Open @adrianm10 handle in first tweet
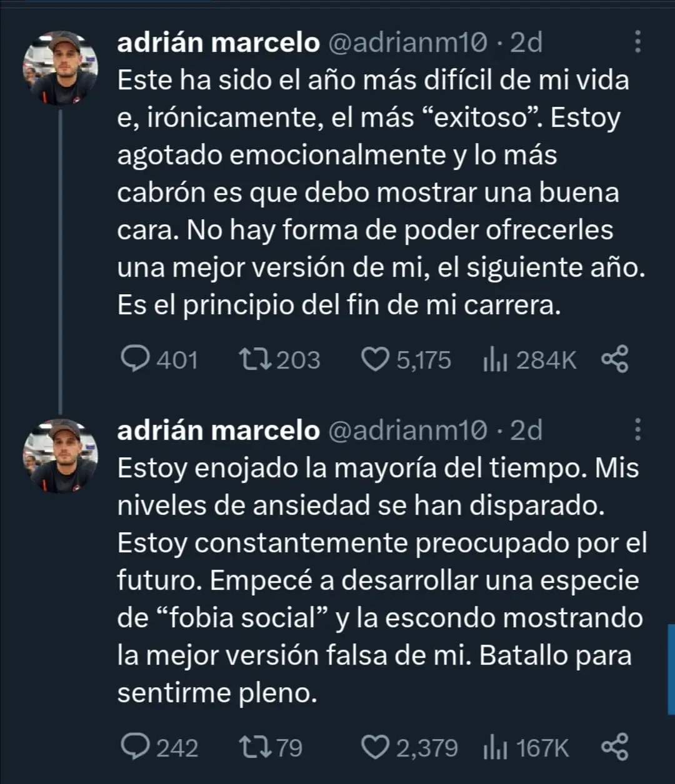The width and height of the screenshot is (675, 784). (407, 42)
